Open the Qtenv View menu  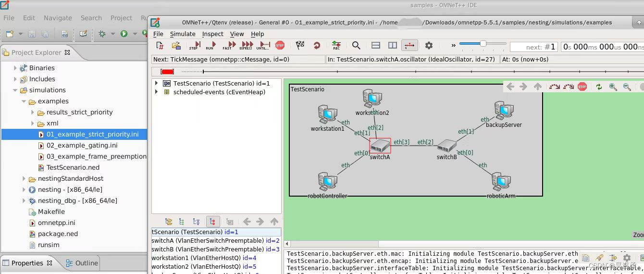tap(237, 34)
